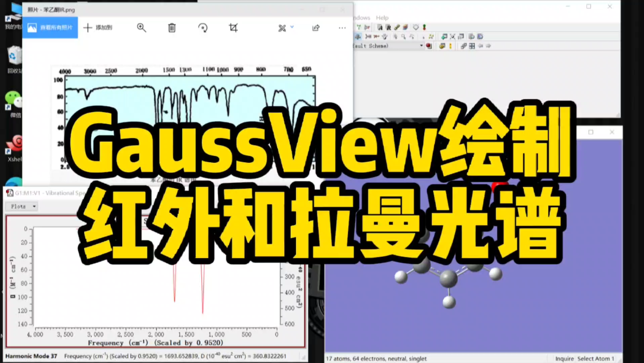The image size is (644, 363).
Task: Click the bottom hydrogen atom in the molecule view
Action: pos(449,302)
